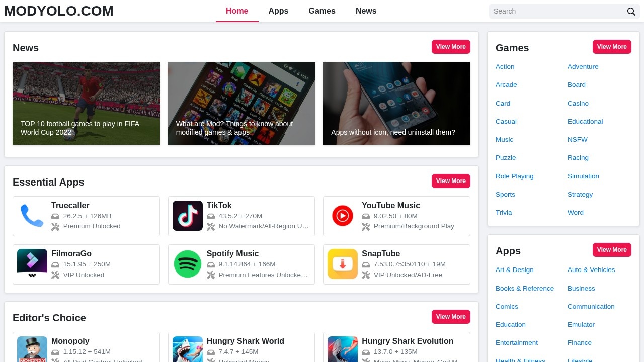
Task: Open the FilmoraGo app icon
Action: [x=32, y=264]
